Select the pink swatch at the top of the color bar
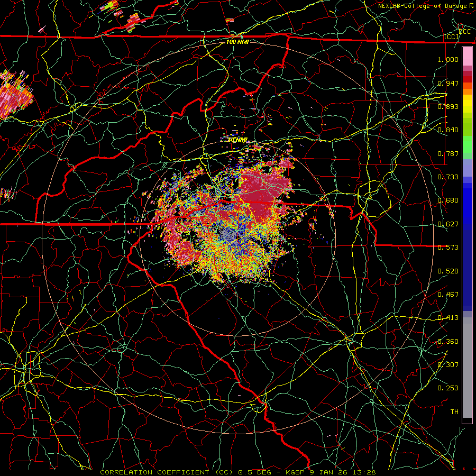Image resolution: width=476 pixels, height=476 pixels. coord(467,57)
